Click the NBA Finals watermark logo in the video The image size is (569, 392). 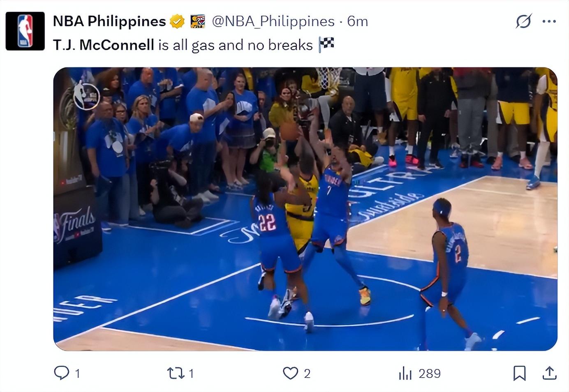[x=86, y=96]
